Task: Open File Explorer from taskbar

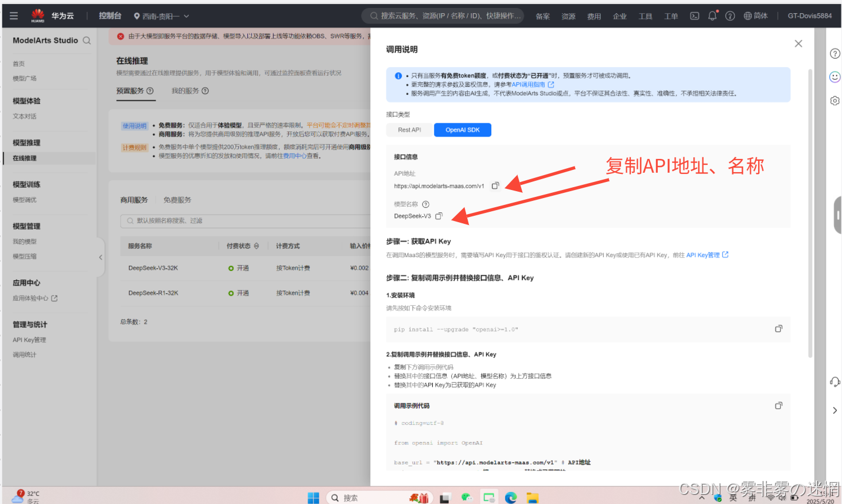Action: coord(533,498)
